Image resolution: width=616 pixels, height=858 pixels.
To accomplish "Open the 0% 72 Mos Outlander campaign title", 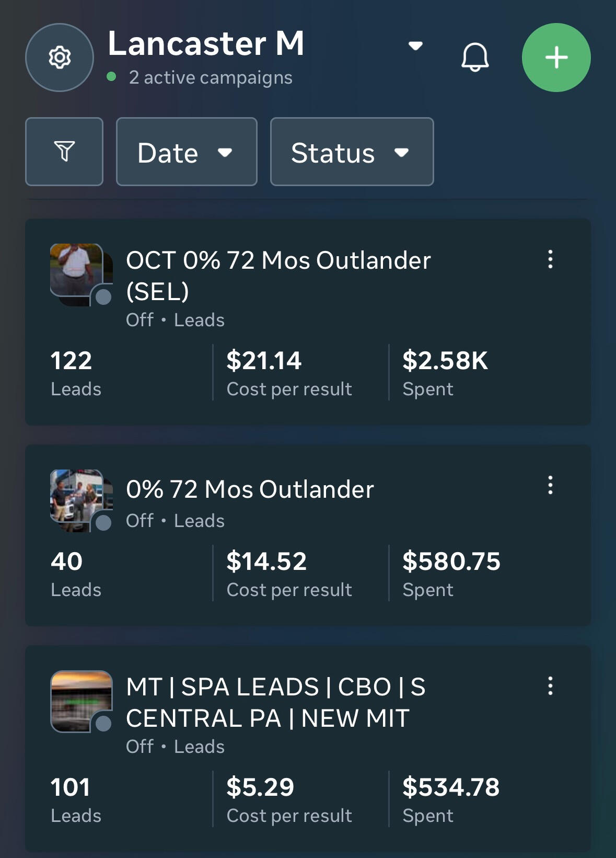I will [x=250, y=489].
